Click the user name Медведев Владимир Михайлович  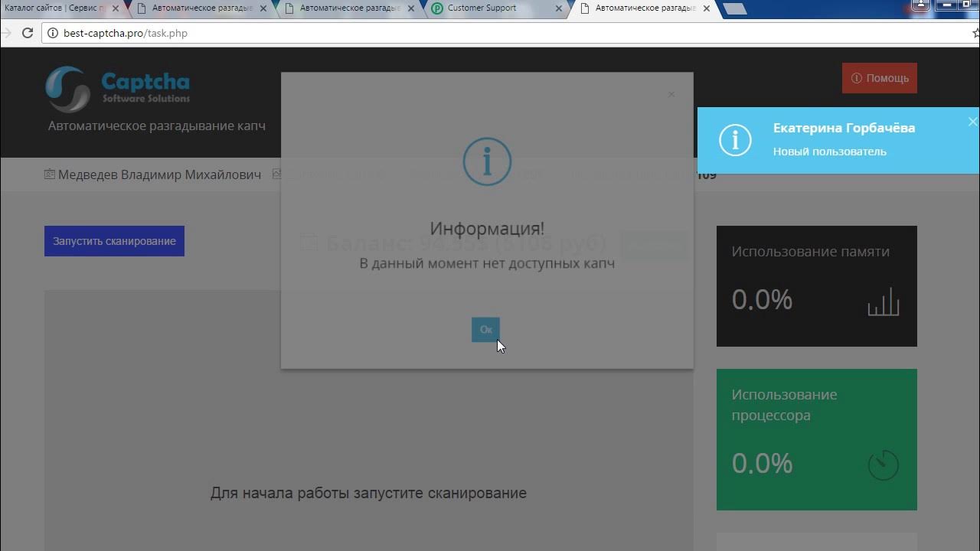pyautogui.click(x=159, y=174)
